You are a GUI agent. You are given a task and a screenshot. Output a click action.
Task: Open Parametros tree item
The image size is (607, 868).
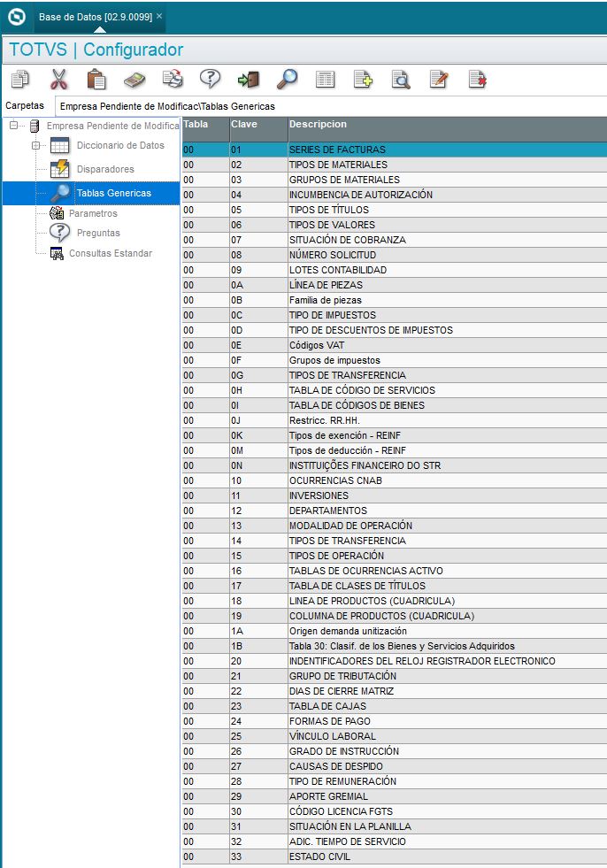point(93,213)
